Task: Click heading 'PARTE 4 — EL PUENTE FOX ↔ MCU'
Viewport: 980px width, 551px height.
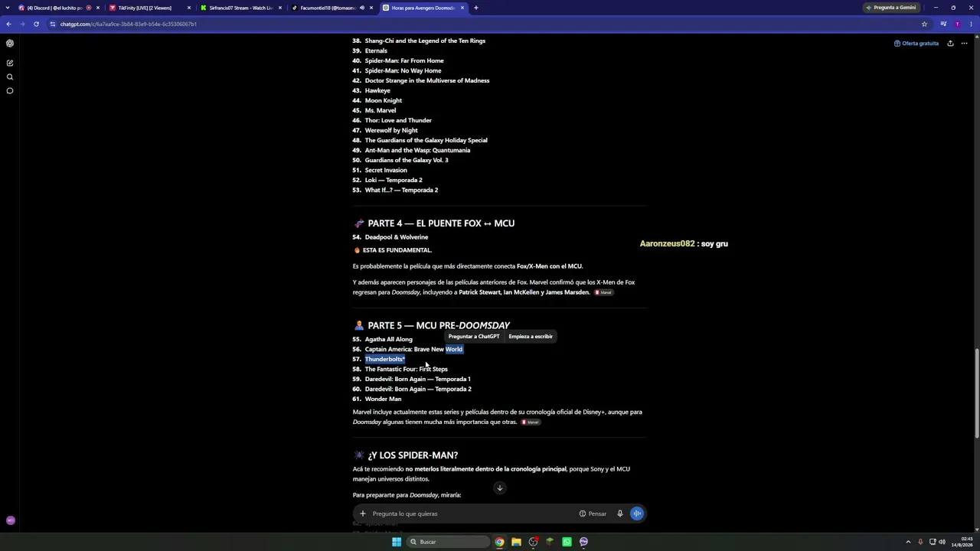Action: 441,223
